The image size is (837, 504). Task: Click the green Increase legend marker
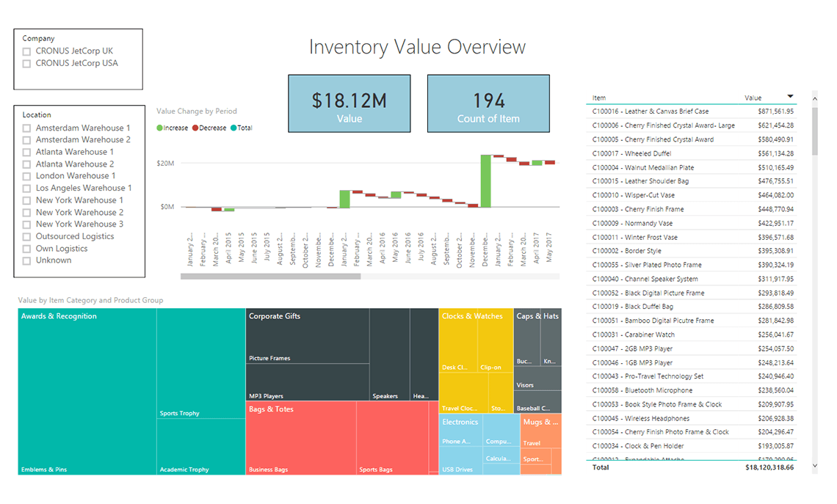tap(159, 128)
